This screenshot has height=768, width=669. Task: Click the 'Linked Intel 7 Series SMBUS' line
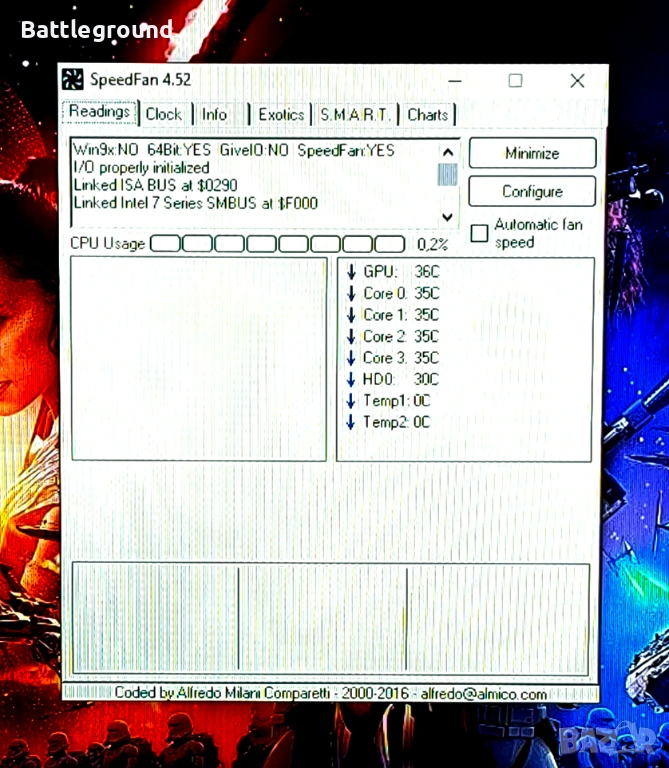point(195,203)
